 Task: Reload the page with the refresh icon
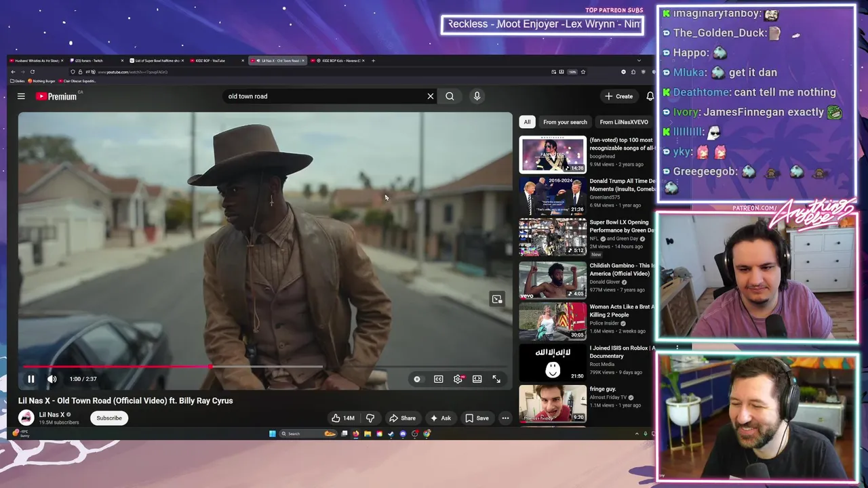32,72
